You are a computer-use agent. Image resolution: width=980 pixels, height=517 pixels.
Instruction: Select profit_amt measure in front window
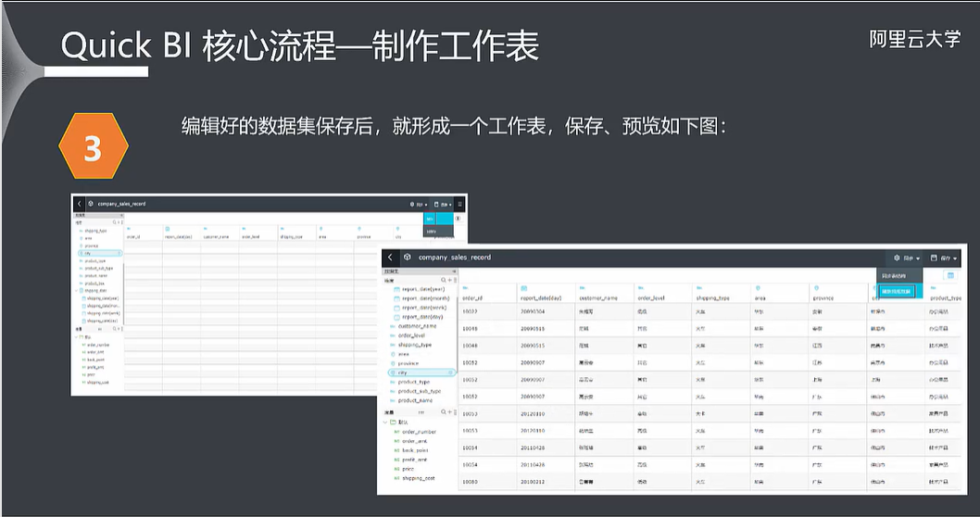coord(414,460)
